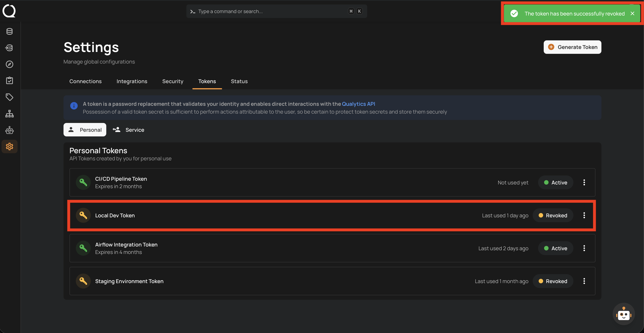This screenshot has height=333, width=644.
Task: Open the Integrations tab
Action: tap(132, 81)
